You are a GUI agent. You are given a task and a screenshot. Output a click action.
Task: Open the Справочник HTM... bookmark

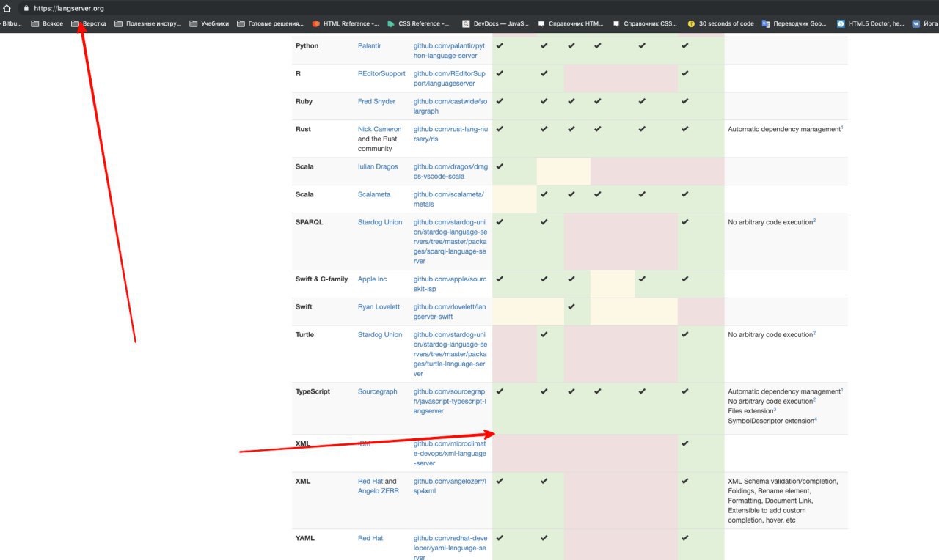click(571, 23)
